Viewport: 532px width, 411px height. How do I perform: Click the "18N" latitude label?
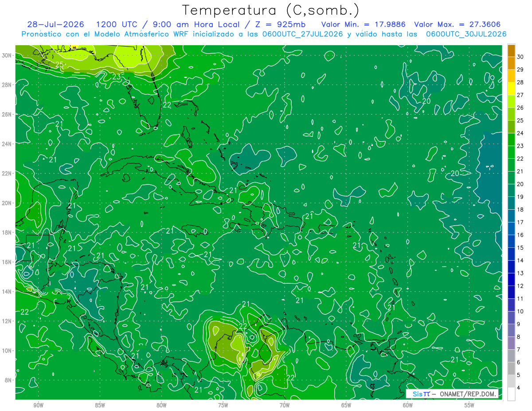[7, 232]
